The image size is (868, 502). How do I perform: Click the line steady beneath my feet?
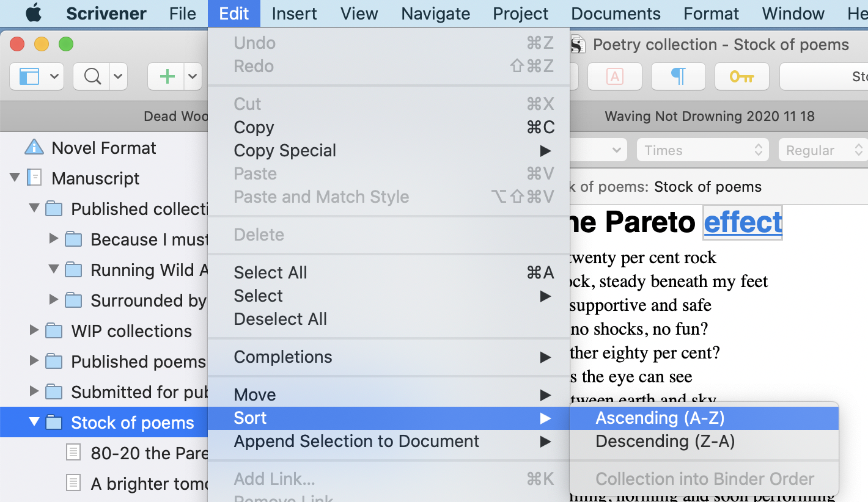[x=669, y=281]
